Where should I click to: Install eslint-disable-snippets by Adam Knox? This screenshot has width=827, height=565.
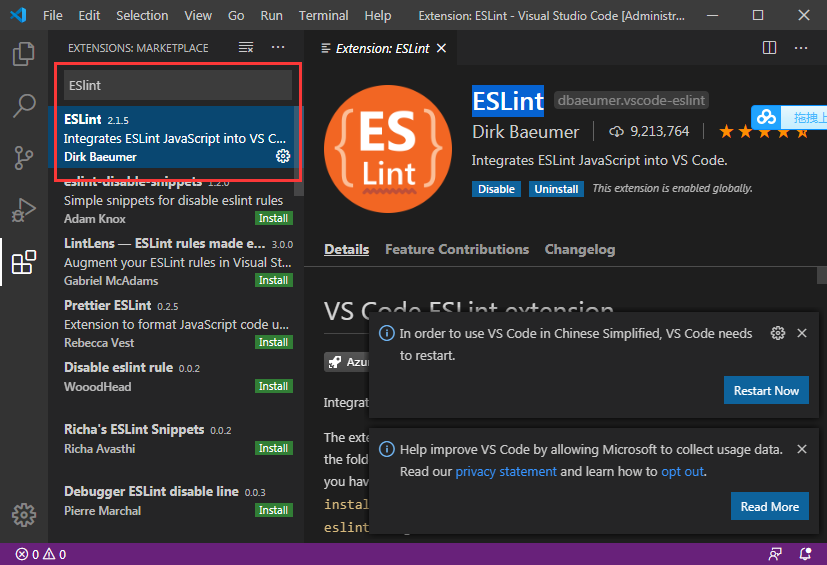pyautogui.click(x=273, y=218)
